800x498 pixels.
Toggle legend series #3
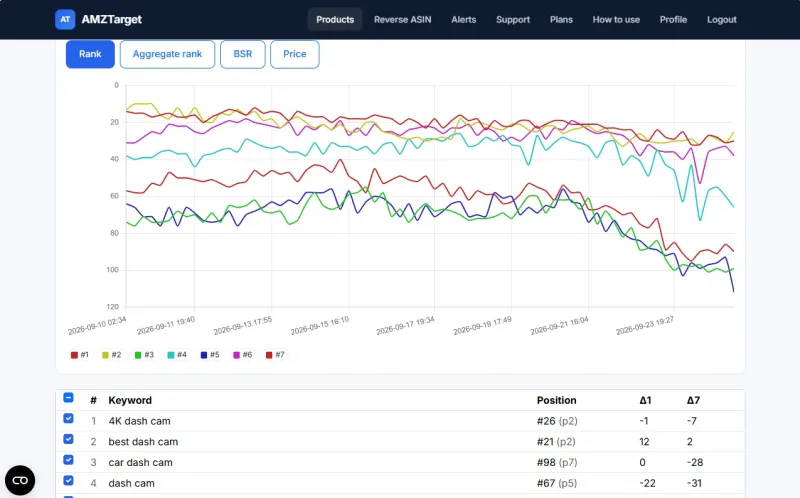point(144,355)
